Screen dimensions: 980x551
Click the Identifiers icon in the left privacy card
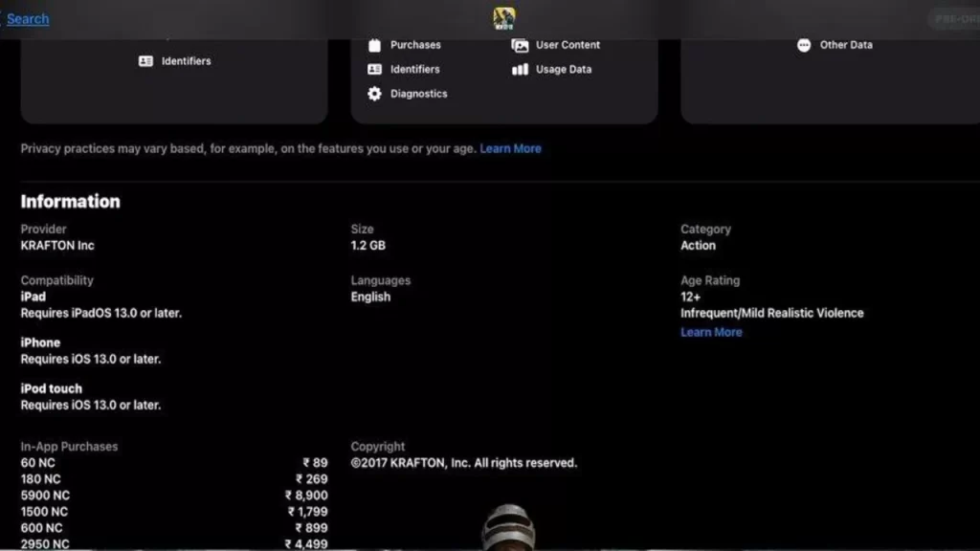(145, 61)
